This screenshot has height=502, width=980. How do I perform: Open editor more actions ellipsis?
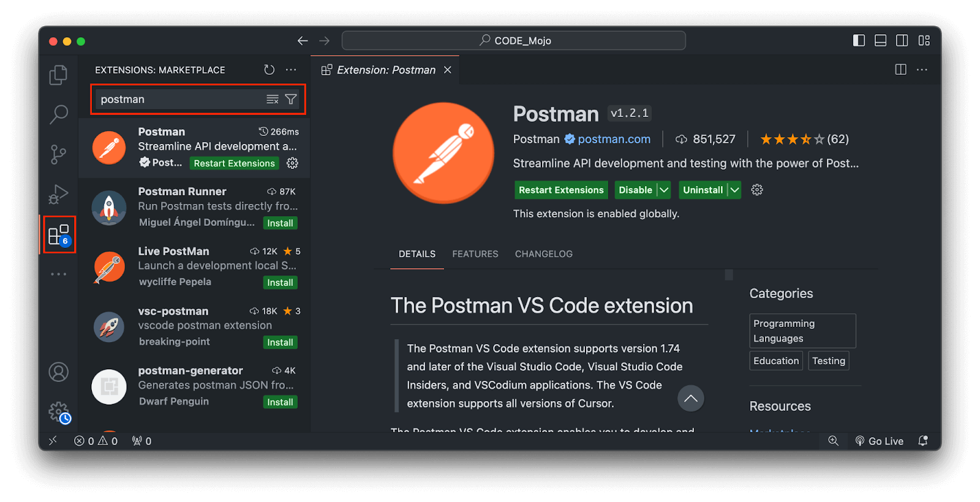pos(922,70)
